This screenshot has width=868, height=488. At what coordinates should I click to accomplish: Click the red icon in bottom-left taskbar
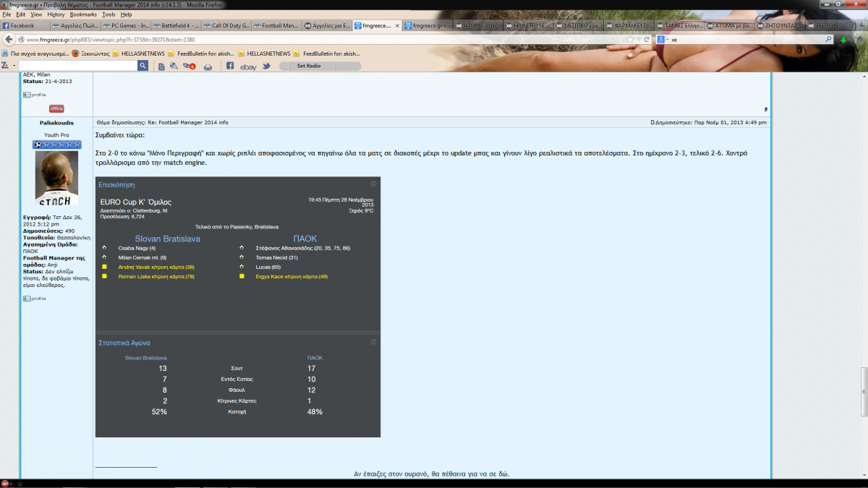click(5, 483)
